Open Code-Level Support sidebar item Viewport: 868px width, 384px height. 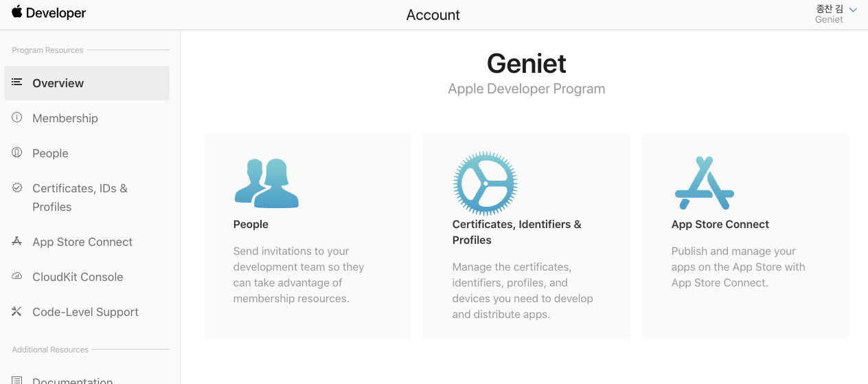coord(85,312)
